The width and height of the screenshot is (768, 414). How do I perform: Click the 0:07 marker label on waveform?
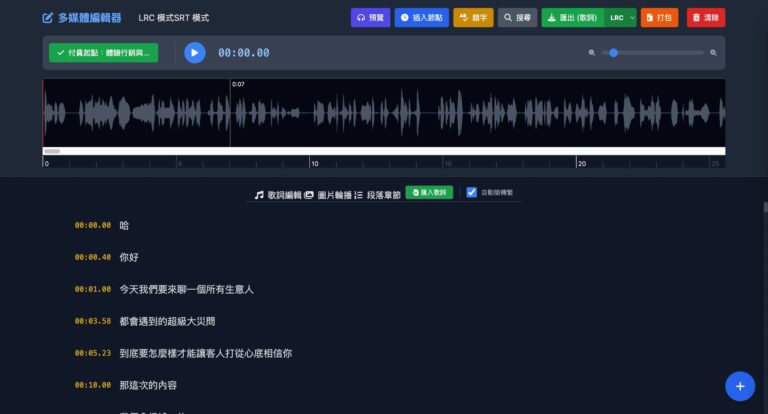[x=238, y=84]
